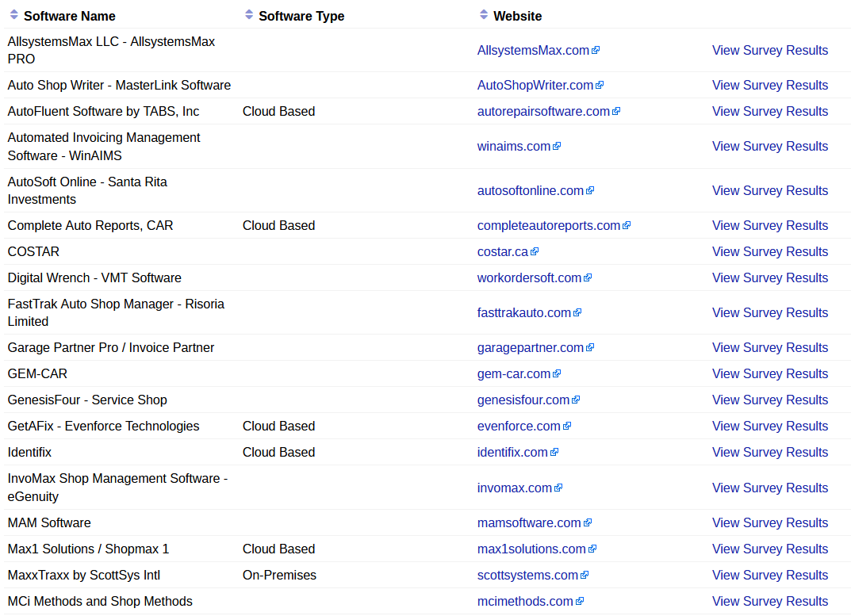Open mcimethods.com website
The height and width of the screenshot is (616, 851).
pyautogui.click(x=525, y=602)
